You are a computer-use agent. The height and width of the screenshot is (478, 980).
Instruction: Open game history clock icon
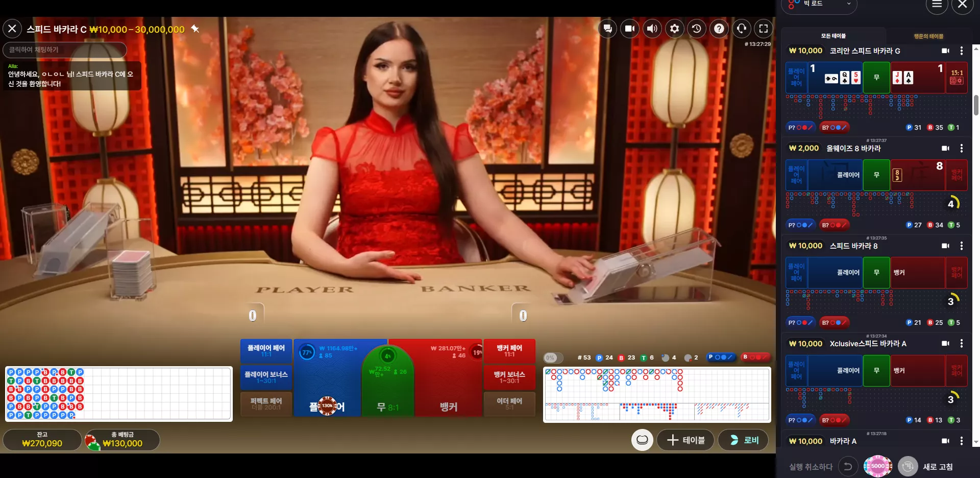(x=697, y=29)
